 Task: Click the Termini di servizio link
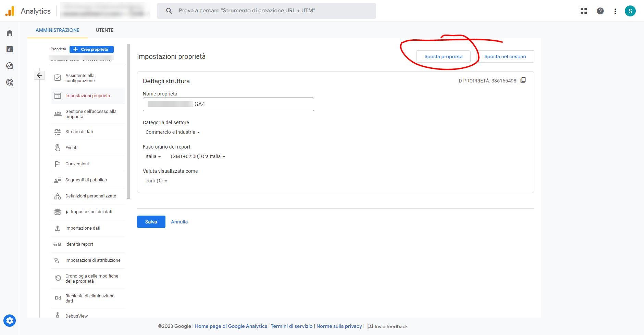point(292,326)
